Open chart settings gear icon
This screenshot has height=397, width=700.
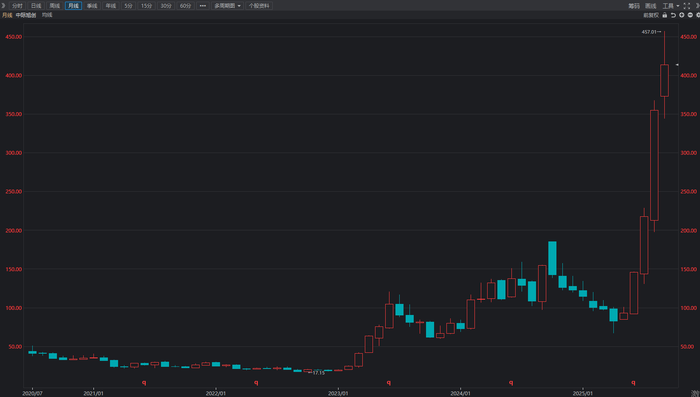click(698, 15)
